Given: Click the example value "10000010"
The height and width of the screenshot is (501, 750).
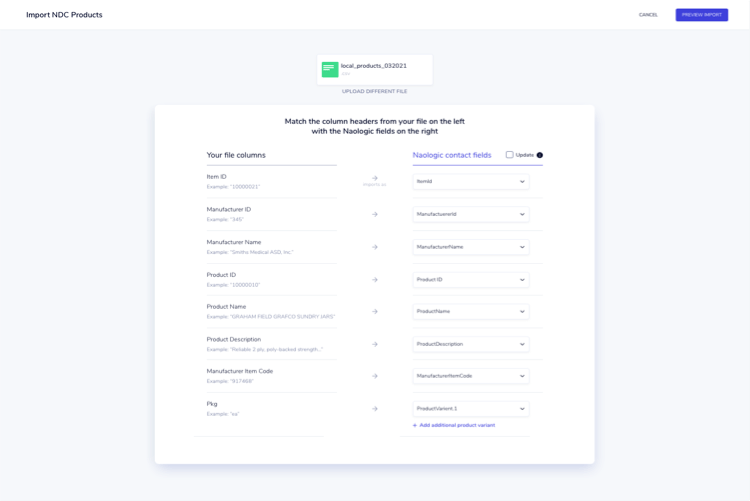Looking at the screenshot, I should 245,285.
